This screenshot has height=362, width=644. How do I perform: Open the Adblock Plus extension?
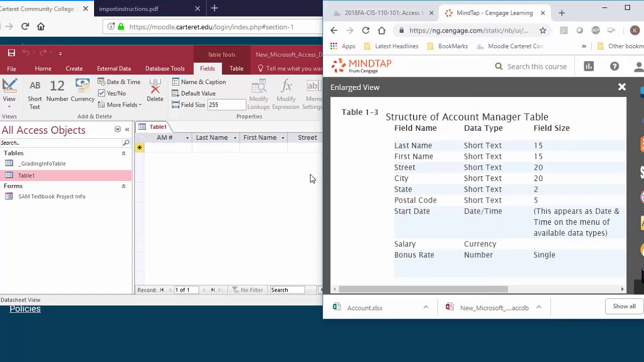point(596,31)
